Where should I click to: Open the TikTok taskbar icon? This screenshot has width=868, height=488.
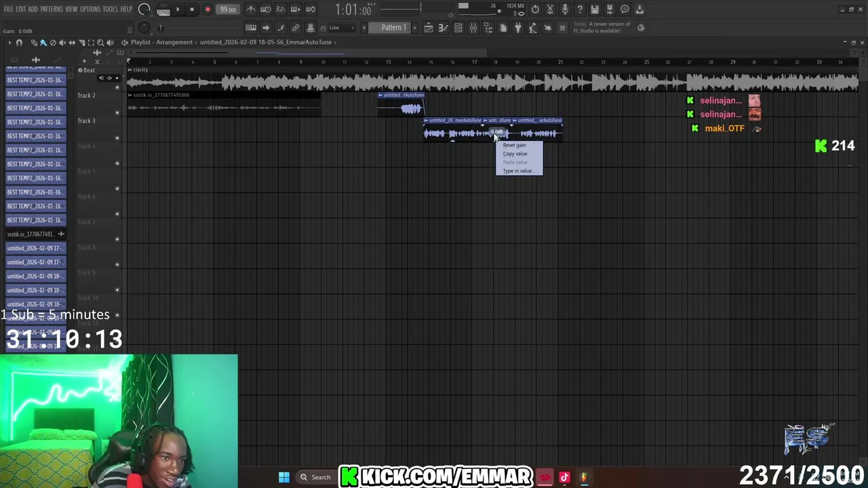(564, 477)
